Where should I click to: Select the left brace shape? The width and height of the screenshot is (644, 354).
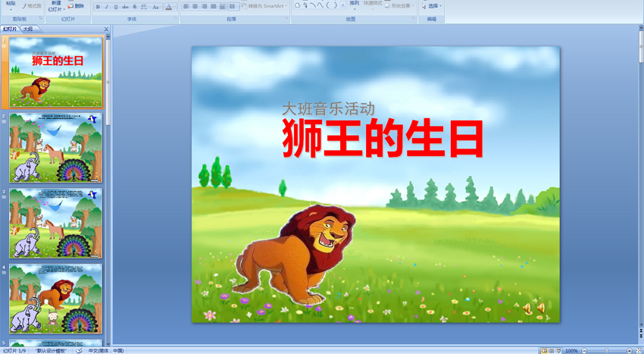pyautogui.click(x=327, y=5)
